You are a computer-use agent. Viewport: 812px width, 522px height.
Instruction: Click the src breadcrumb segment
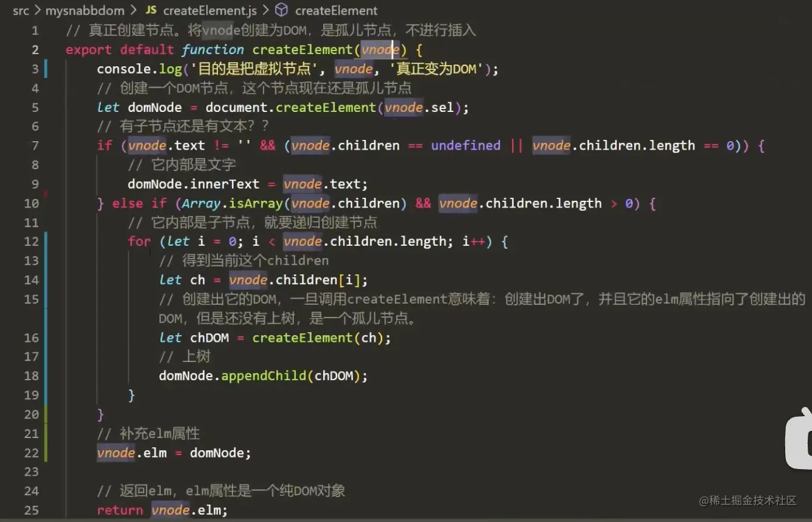tap(20, 10)
